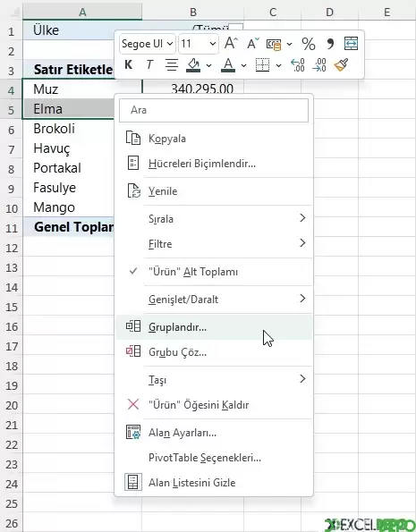Apply the Font Color A
The image size is (416, 532).
228,64
